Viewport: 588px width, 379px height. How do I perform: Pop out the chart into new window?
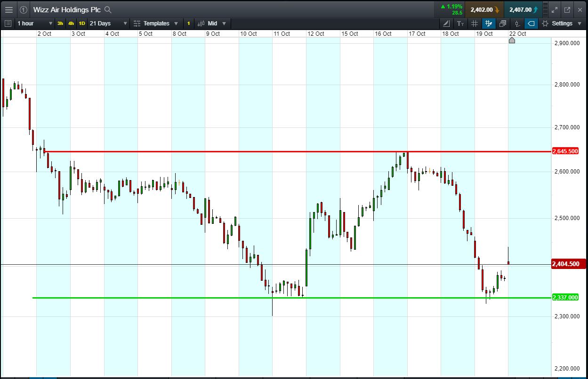pyautogui.click(x=567, y=9)
